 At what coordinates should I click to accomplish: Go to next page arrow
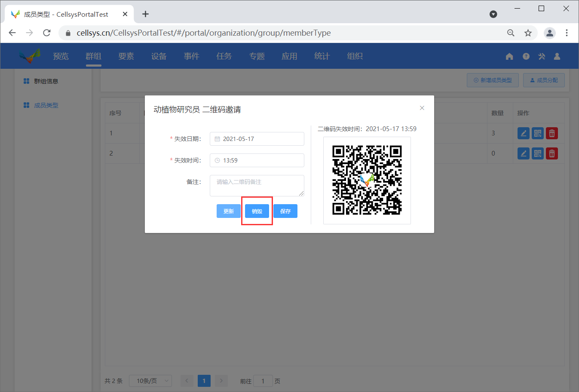[x=221, y=381]
